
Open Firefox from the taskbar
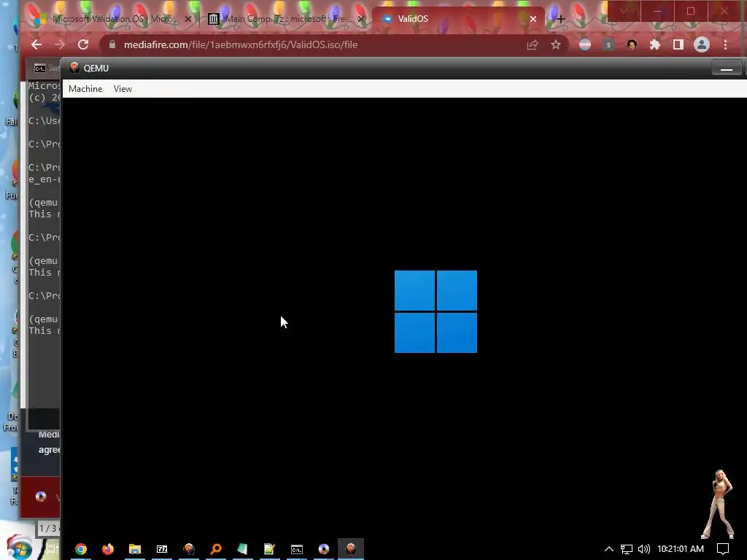108,549
